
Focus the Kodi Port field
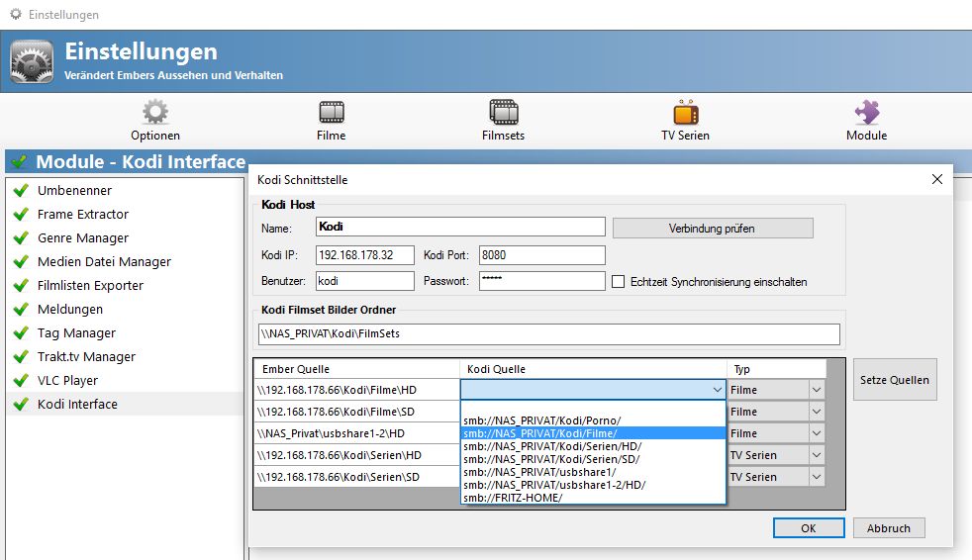point(541,255)
